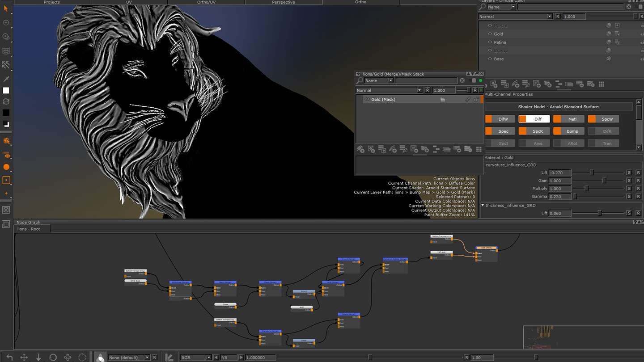
Task: Collapse the thickness_influence_GRD section
Action: (x=483, y=206)
